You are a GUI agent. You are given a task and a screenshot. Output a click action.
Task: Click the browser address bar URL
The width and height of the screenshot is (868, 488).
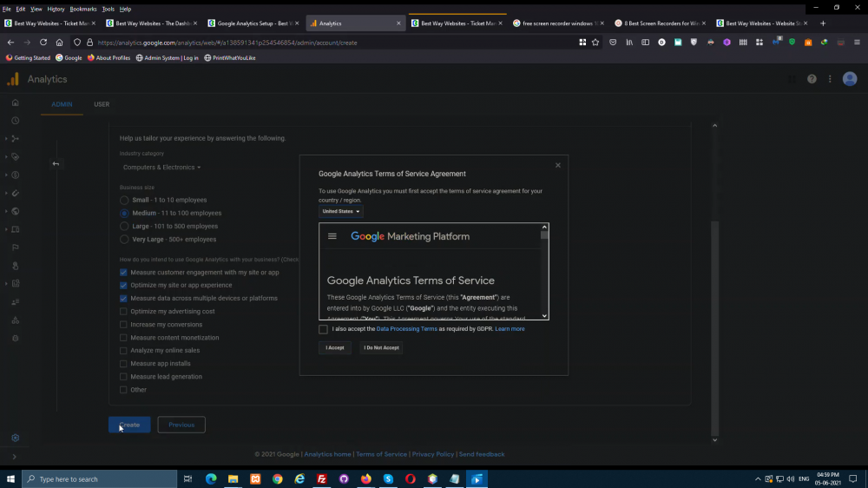(227, 43)
